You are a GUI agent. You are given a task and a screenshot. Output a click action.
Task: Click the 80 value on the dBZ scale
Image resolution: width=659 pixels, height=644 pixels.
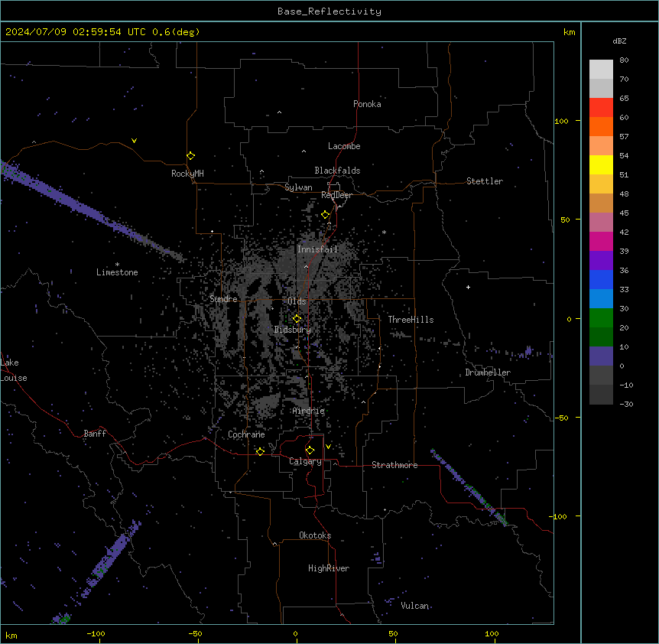coord(624,60)
